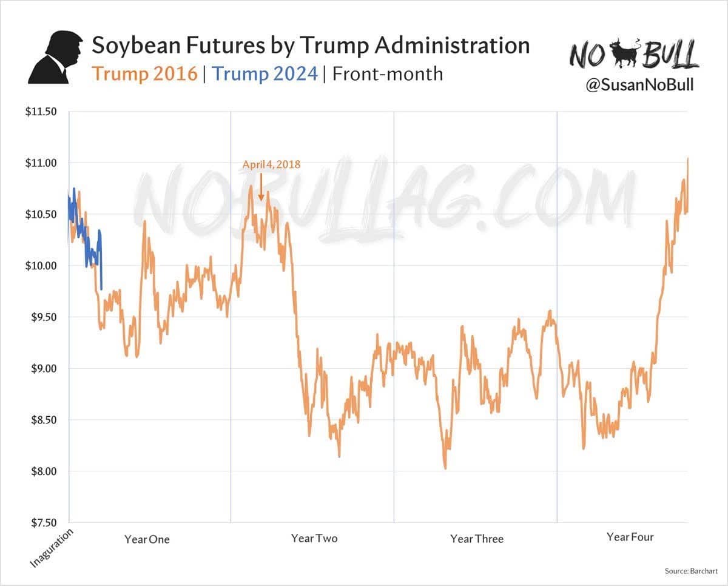The image size is (728, 586).
Task: Select the orange 'Trump 2016' legend label
Action: 144,74
